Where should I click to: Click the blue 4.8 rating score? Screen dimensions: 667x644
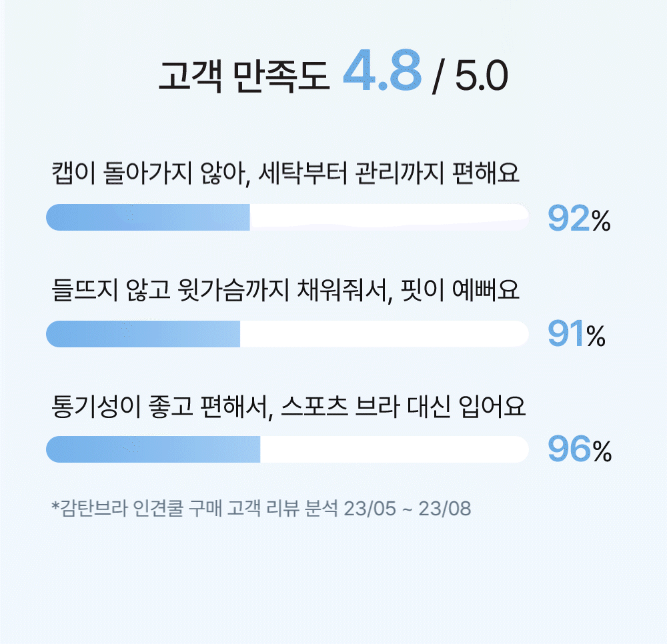point(382,70)
